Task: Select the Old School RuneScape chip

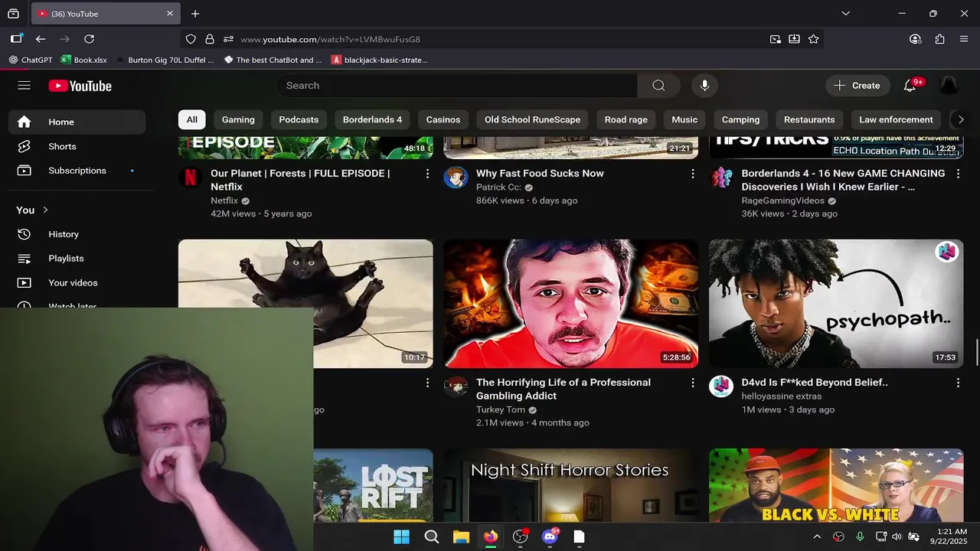Action: click(532, 119)
